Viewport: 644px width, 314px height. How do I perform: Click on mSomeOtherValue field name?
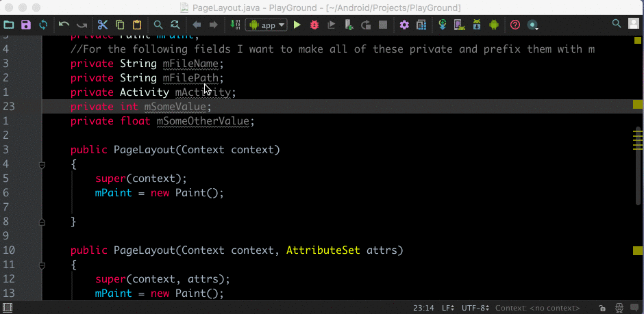pyautogui.click(x=203, y=121)
